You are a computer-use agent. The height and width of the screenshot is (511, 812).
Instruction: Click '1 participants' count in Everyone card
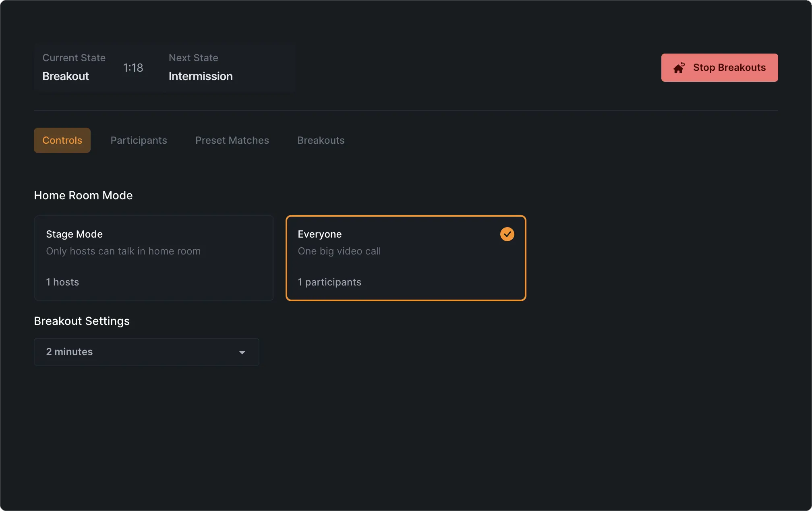pyautogui.click(x=329, y=282)
